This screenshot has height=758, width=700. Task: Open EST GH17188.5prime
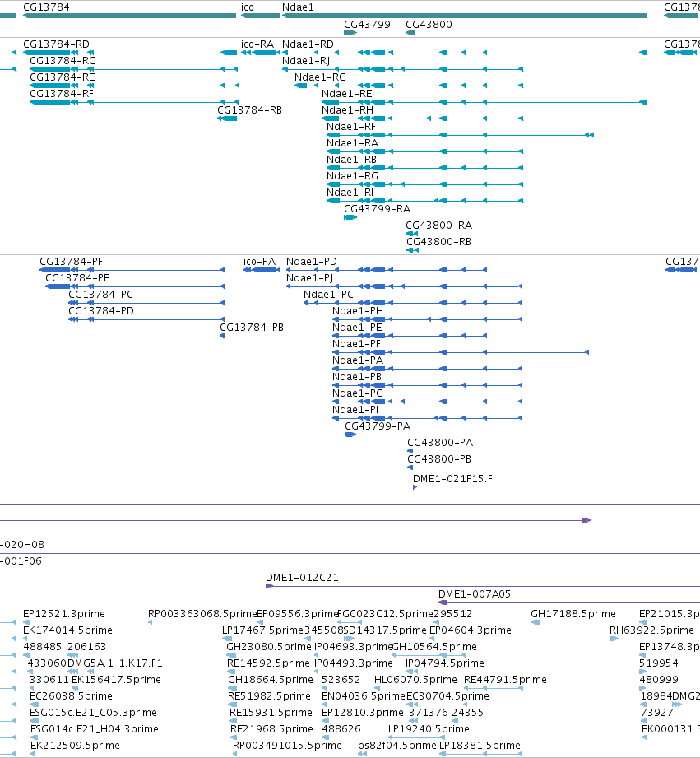(x=573, y=613)
